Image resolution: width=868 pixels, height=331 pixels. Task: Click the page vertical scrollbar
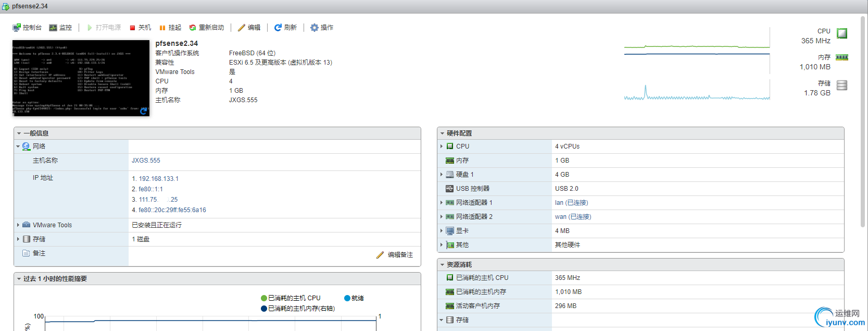coord(863,122)
